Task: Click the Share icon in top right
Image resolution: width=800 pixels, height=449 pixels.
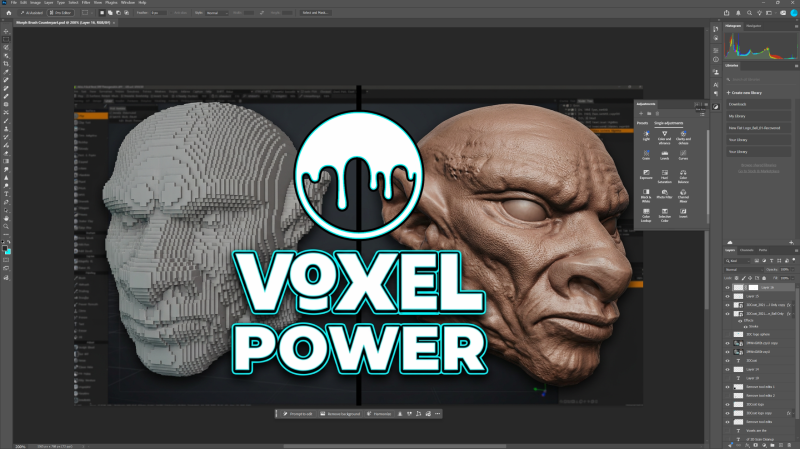Action: 727,13
